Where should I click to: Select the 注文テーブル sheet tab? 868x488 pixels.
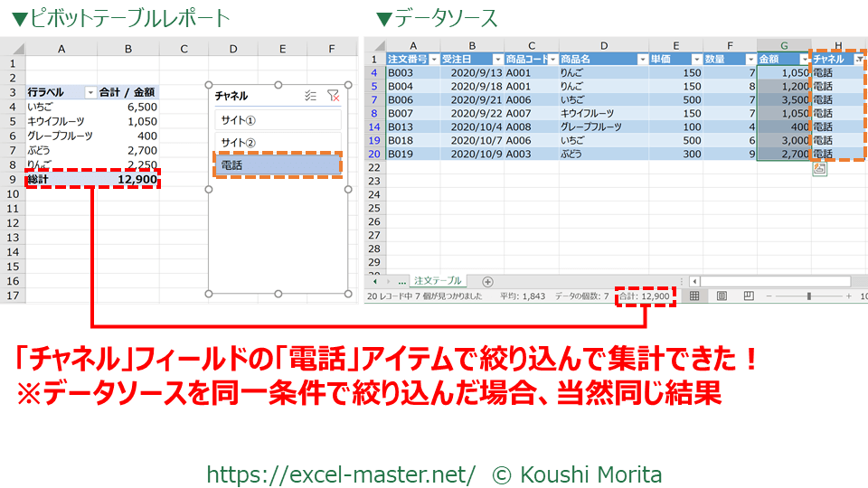click(x=438, y=281)
